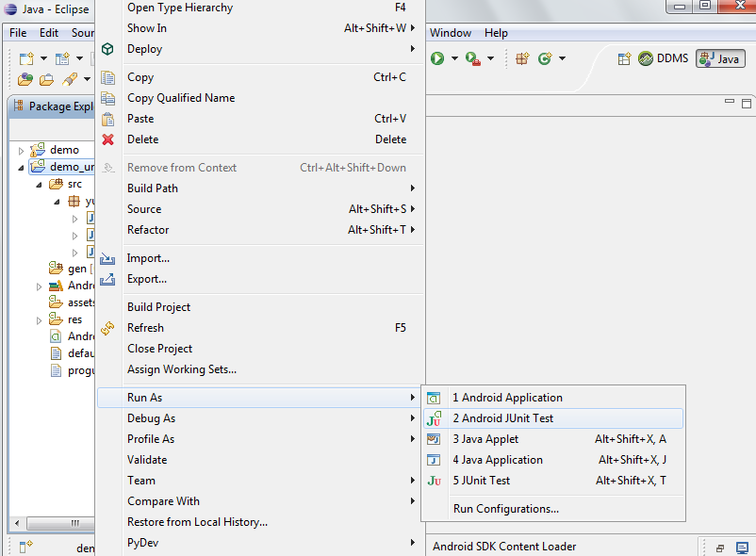
Task: Click the Open Type toolbar icon
Action: pos(25,79)
